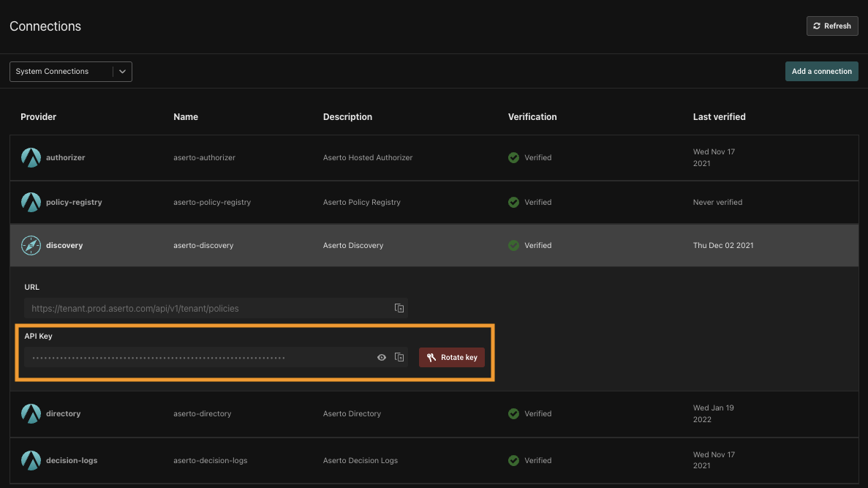Click the Connections page title
Viewport: 868px width, 488px height.
(45, 26)
